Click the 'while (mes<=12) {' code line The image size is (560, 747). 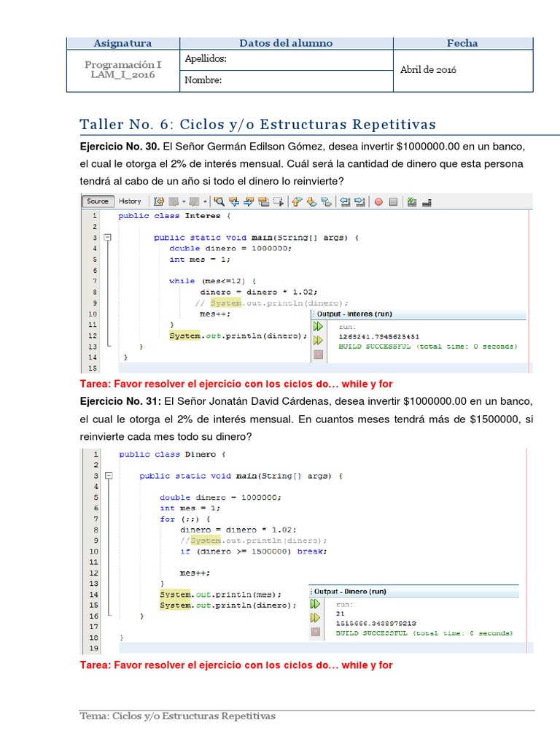212,281
